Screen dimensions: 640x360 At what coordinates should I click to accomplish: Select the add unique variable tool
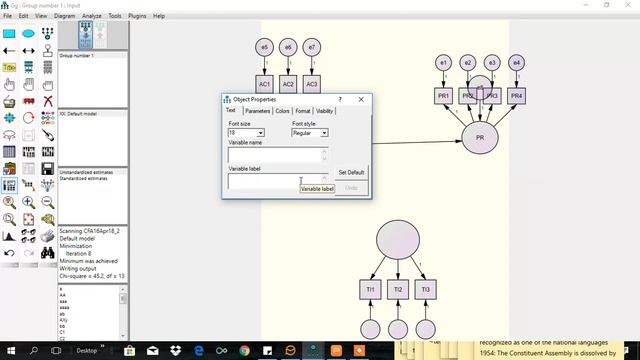click(47, 51)
